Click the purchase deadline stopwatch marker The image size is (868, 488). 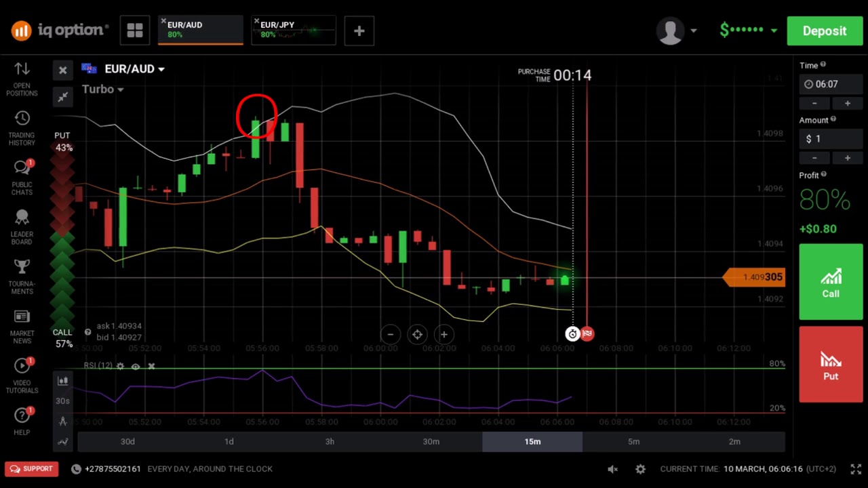coord(572,333)
